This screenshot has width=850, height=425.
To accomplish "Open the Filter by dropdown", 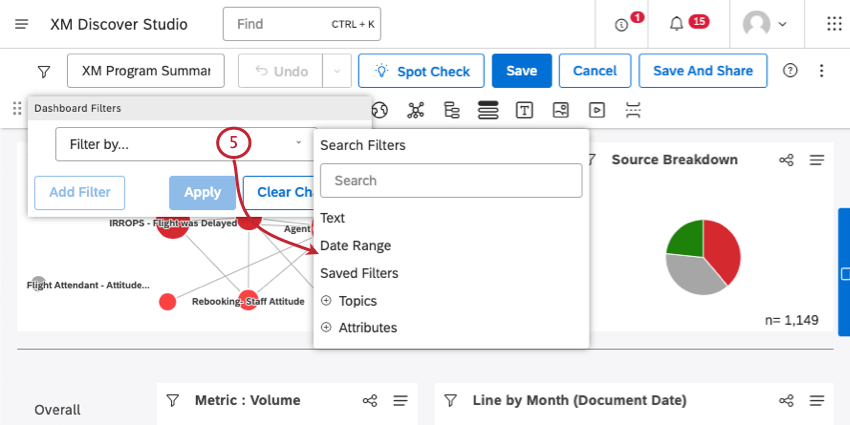I will coord(181,144).
